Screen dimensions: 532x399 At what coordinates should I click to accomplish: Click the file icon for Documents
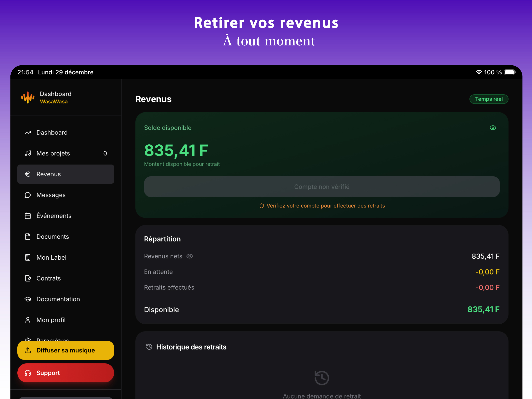pos(28,237)
